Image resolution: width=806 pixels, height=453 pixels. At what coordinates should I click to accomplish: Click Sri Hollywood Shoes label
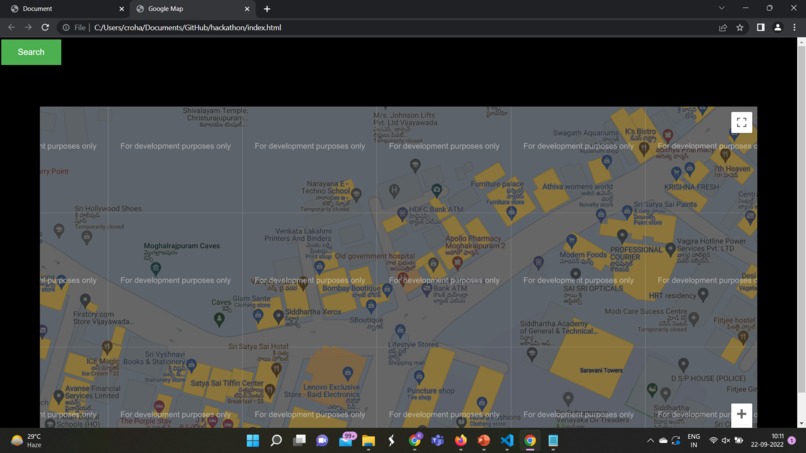pyautogui.click(x=108, y=209)
